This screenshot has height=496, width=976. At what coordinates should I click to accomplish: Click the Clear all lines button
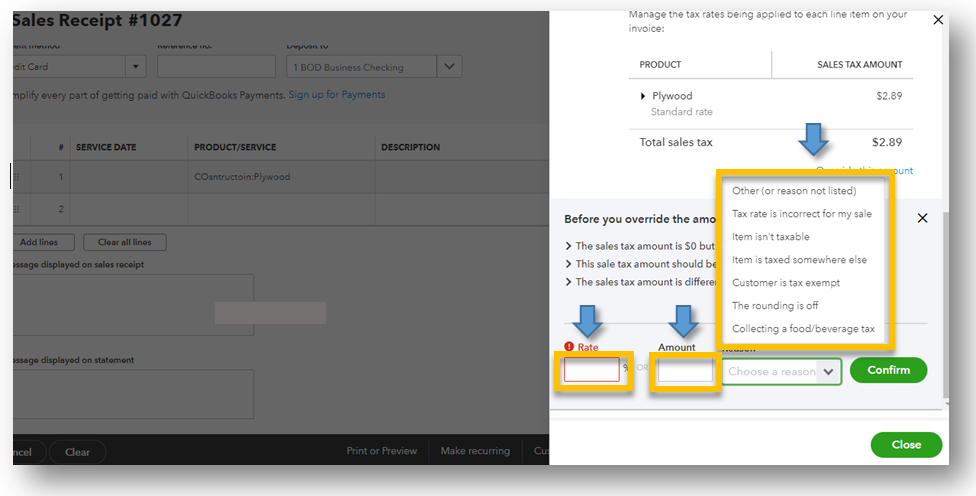pos(124,243)
